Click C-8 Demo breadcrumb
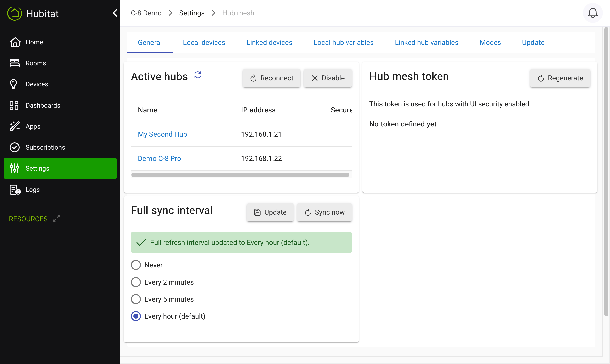The width and height of the screenshot is (610, 364). pos(146,13)
